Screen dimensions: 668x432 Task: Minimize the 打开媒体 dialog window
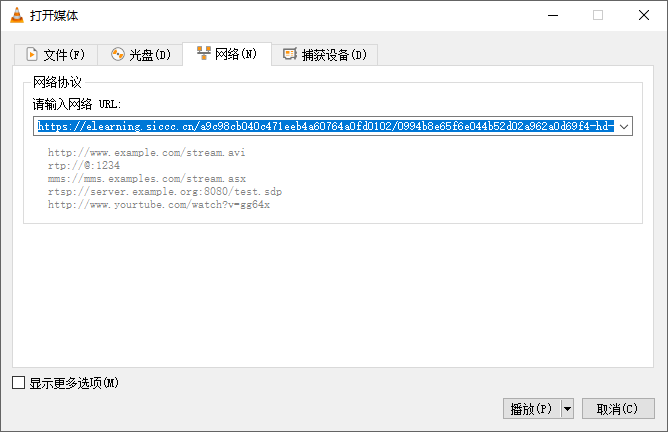click(x=552, y=15)
